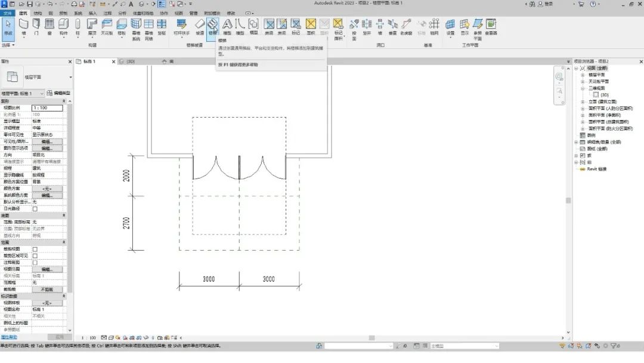Image resolution: width=644 pixels, height=363 pixels.
Task: Switch to the Manage (管理) ribbon tab
Action: tap(193, 13)
